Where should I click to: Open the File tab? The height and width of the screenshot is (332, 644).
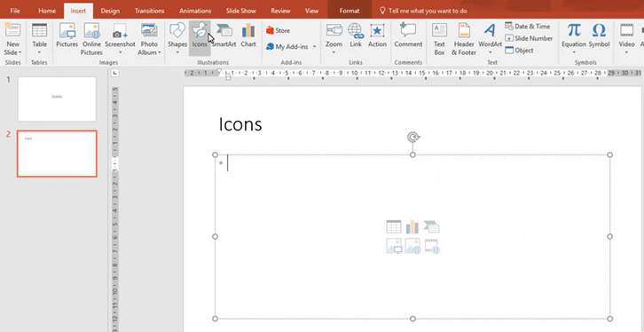(x=15, y=11)
